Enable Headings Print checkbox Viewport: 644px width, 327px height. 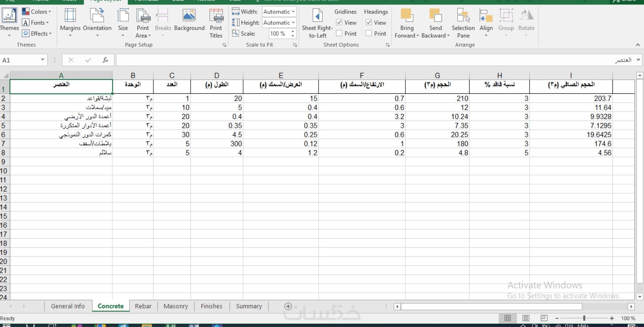click(369, 33)
